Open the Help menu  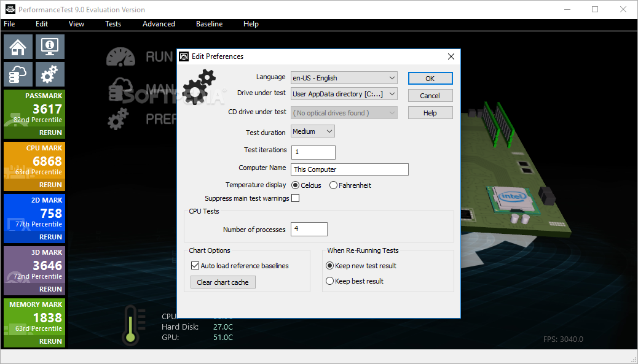(x=251, y=24)
